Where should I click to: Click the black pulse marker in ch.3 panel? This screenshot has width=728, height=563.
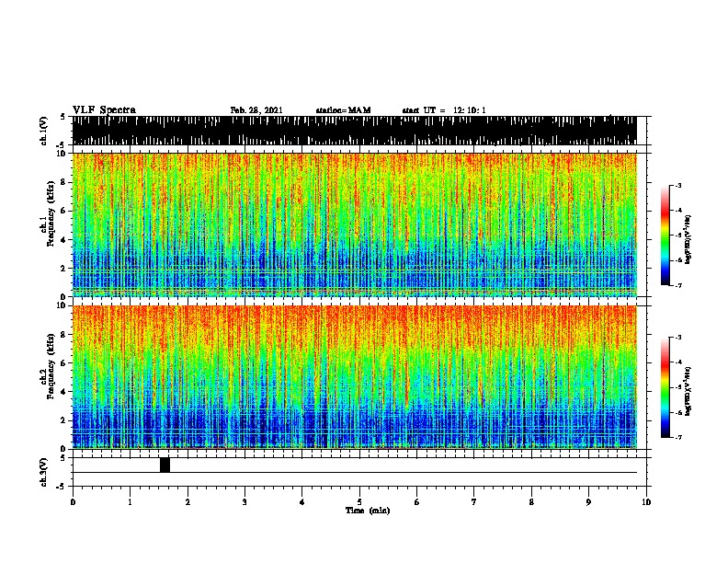click(x=165, y=465)
